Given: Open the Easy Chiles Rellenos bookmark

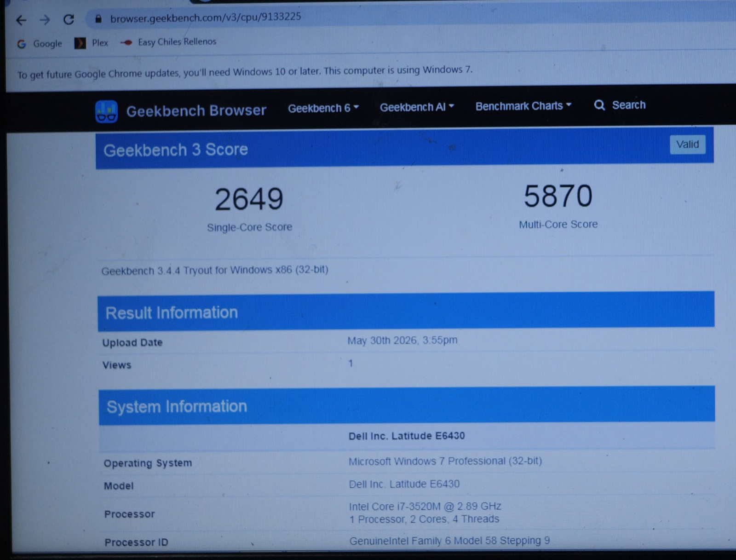Looking at the screenshot, I should click(168, 42).
